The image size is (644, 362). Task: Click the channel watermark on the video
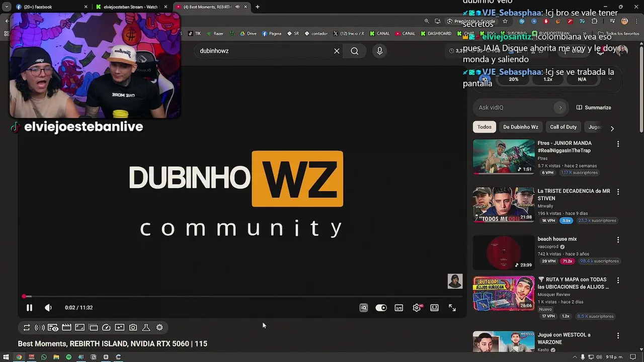pos(455,281)
